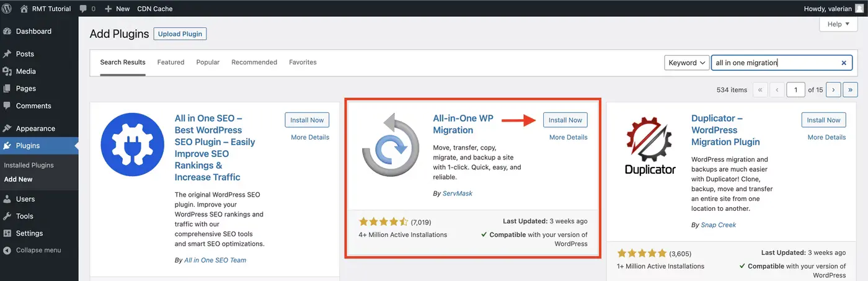The width and height of the screenshot is (868, 281).
Task: Switch to the Featured tab
Action: pyautogui.click(x=170, y=62)
